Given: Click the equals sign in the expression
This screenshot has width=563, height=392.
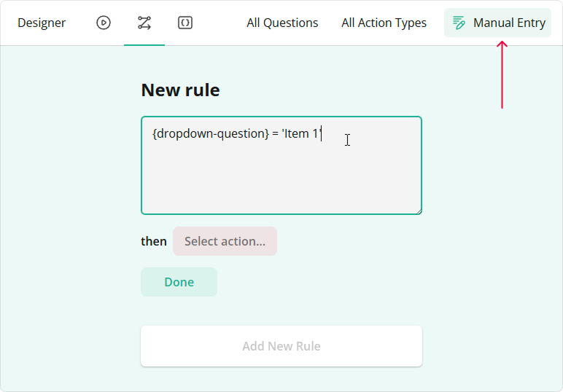Looking at the screenshot, I should (x=276, y=134).
